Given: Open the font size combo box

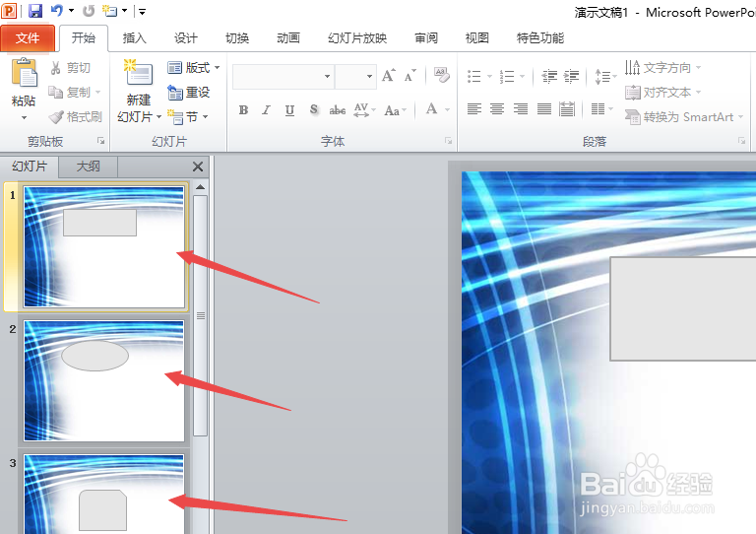Looking at the screenshot, I should tap(355, 76).
